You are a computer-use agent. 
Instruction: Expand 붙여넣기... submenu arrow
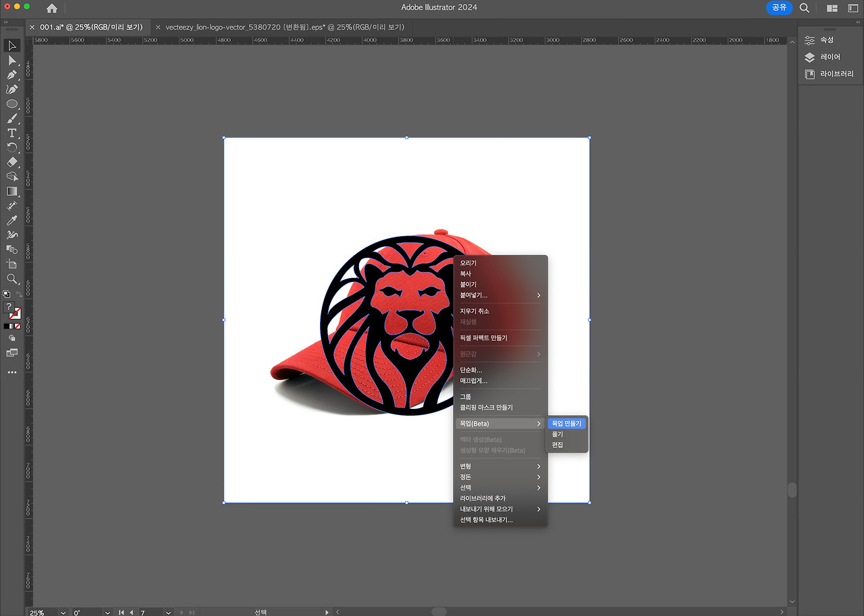point(539,296)
